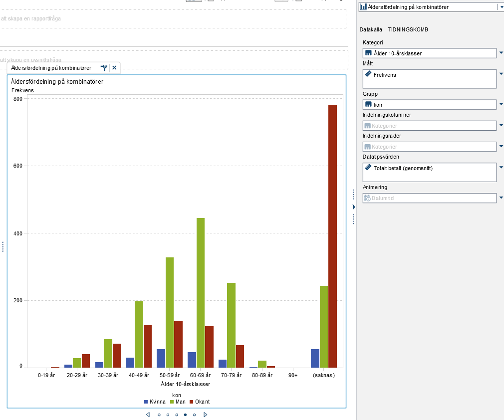Image resolution: width=504 pixels, height=420 pixels.
Task: Collapse the right panel using the triangle handle
Action: tap(353, 207)
